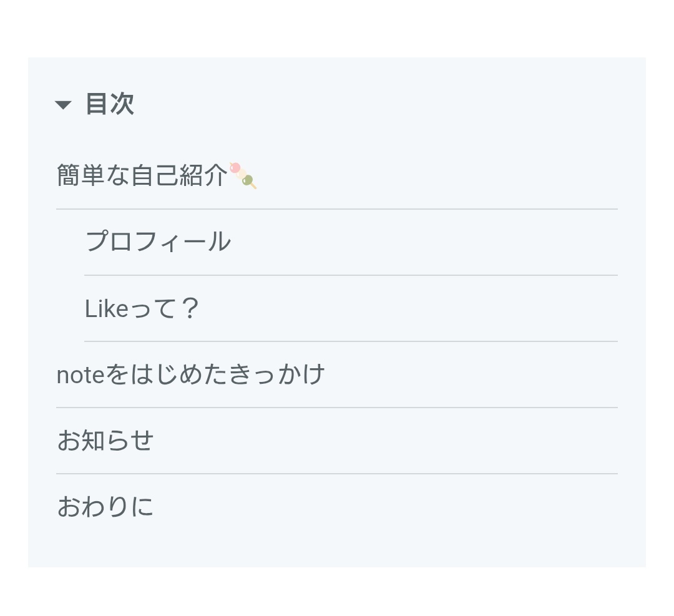Click the downward triangle beside 目次
This screenshot has width=674, height=616.
[63, 105]
